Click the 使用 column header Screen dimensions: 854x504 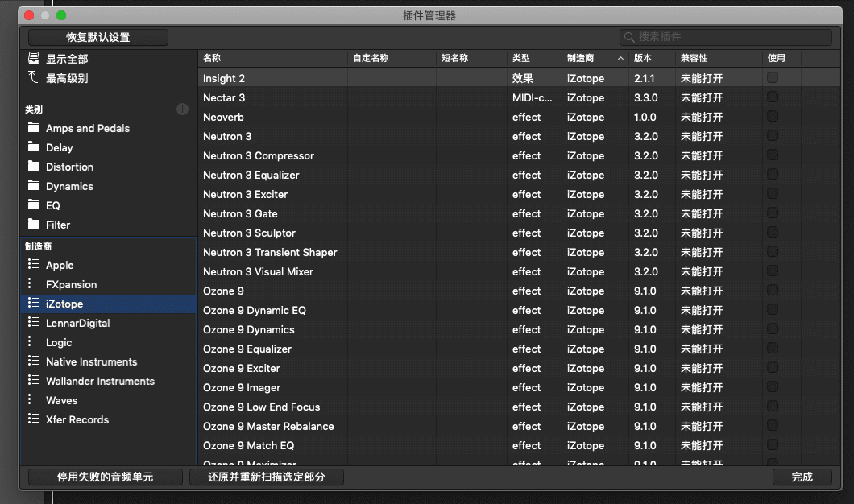(x=782, y=58)
